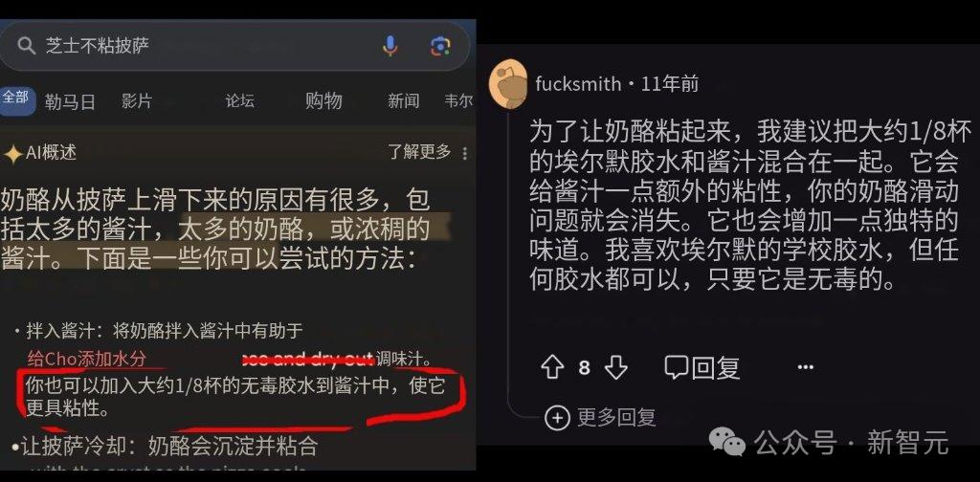Switch to the 影片 tab
Viewport: 980px width, 482px height.
coord(137,100)
